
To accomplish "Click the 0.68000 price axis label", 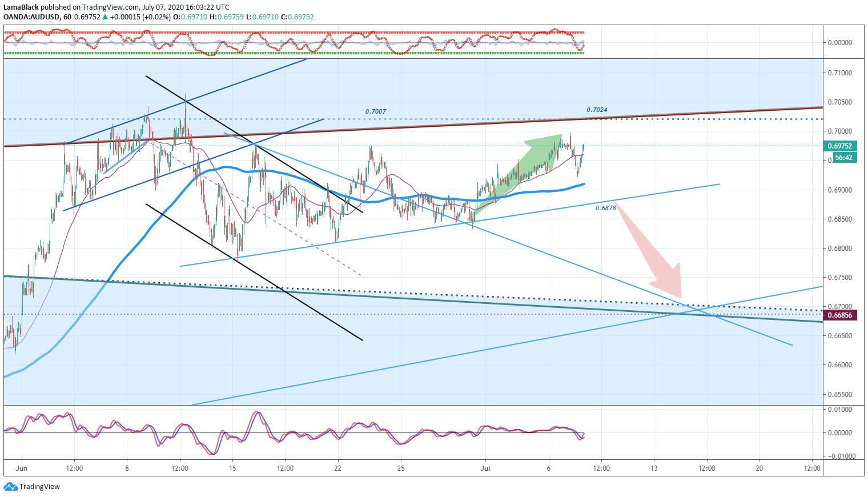I will click(x=839, y=248).
